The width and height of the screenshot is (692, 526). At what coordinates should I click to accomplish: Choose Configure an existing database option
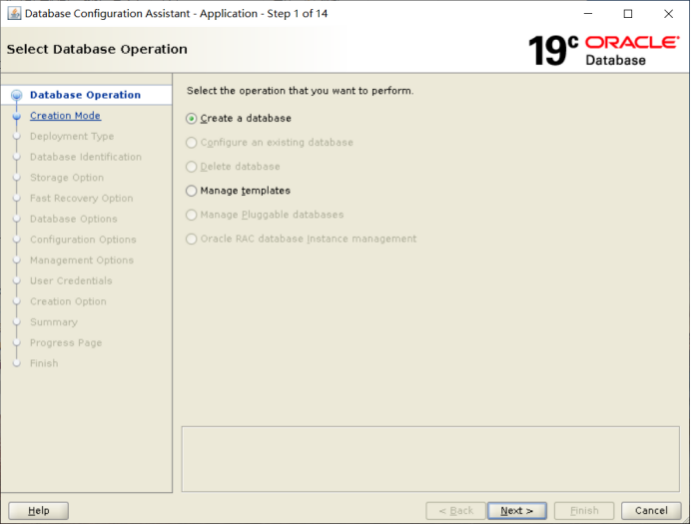click(269, 143)
